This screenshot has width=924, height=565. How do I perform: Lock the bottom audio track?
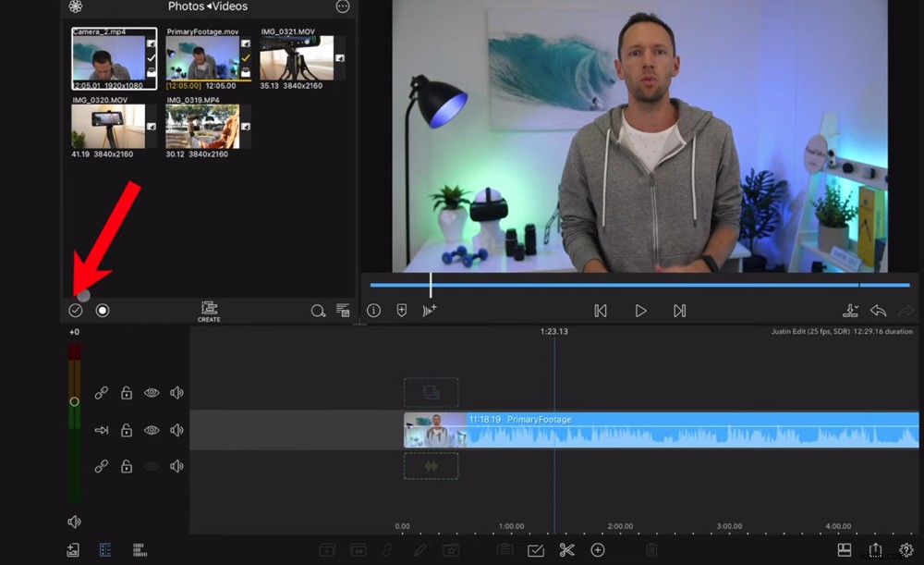pyautogui.click(x=126, y=466)
